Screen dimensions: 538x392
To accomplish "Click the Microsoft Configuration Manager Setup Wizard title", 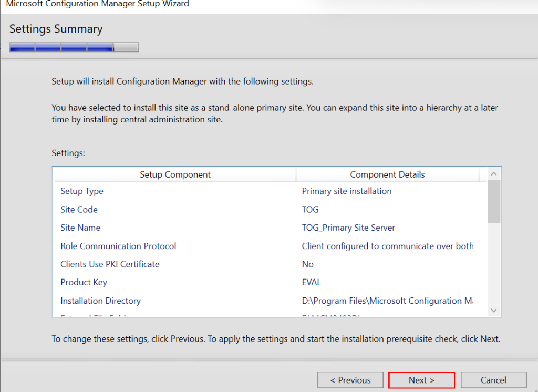I will point(97,4).
